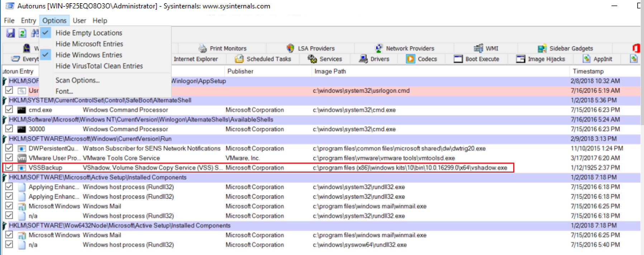Open Scan Options from the menu

tap(77, 80)
